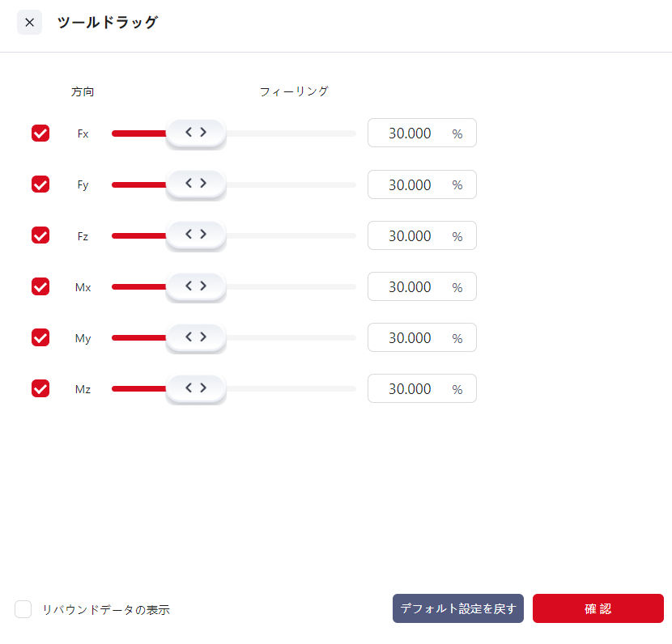The width and height of the screenshot is (672, 644).
Task: Confirm with the red 確認 button
Action: tap(598, 608)
